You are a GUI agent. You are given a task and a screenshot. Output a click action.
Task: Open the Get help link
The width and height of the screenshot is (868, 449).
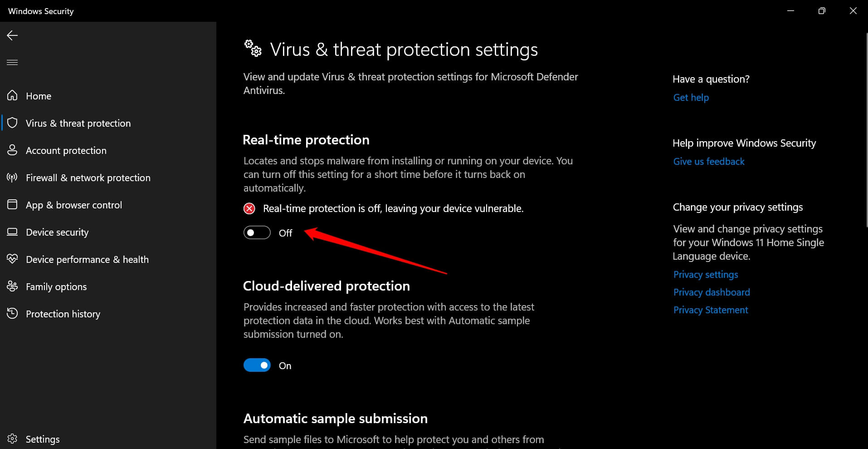tap(691, 98)
